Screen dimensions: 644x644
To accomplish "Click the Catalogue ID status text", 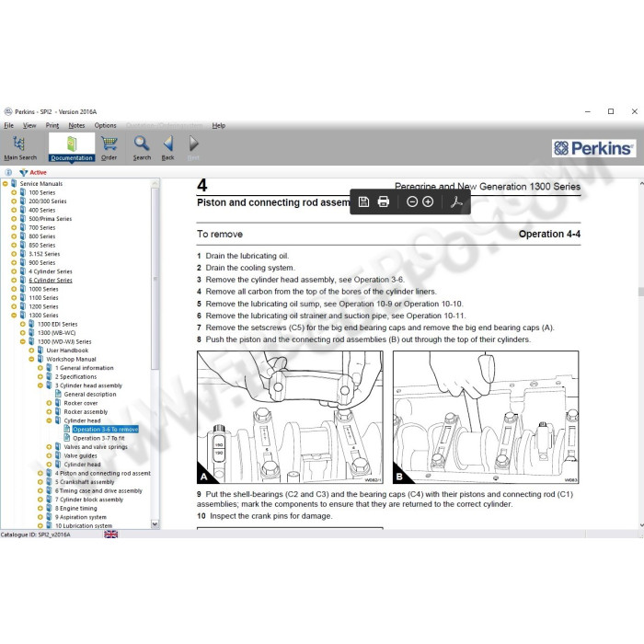I will coord(35,535).
